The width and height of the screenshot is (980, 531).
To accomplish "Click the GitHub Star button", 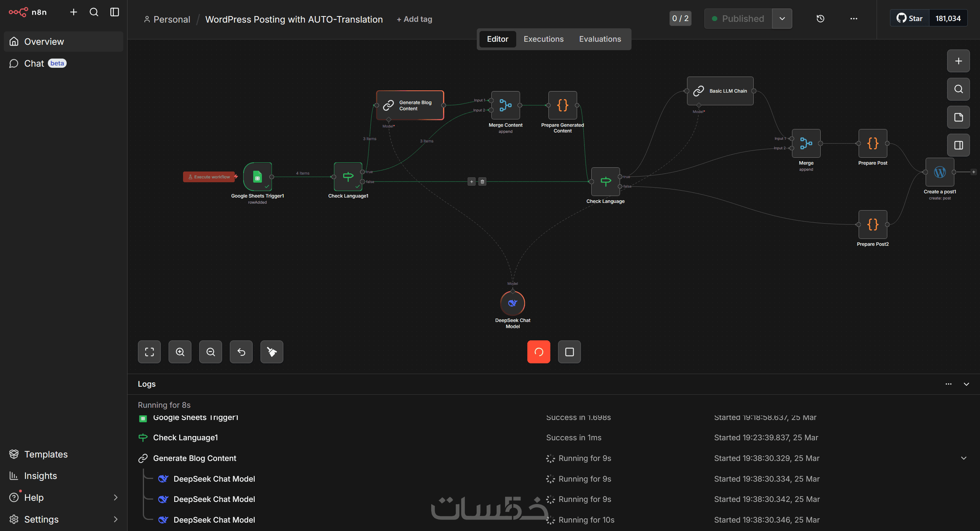I will [x=910, y=18].
